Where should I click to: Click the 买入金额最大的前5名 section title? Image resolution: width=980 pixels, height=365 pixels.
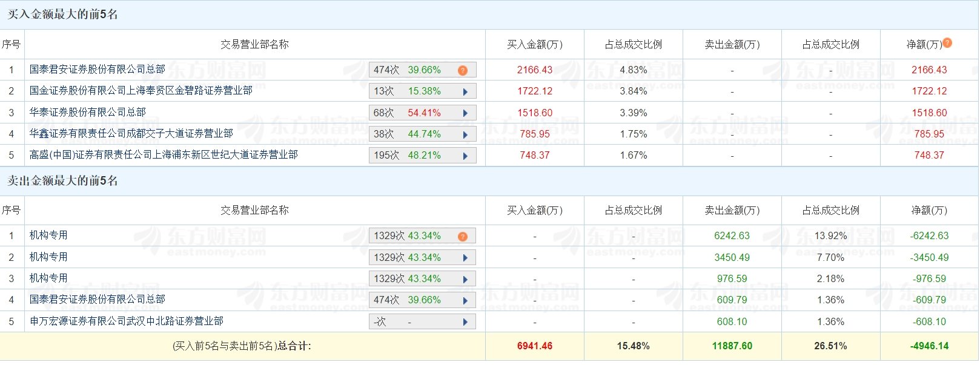(x=62, y=15)
